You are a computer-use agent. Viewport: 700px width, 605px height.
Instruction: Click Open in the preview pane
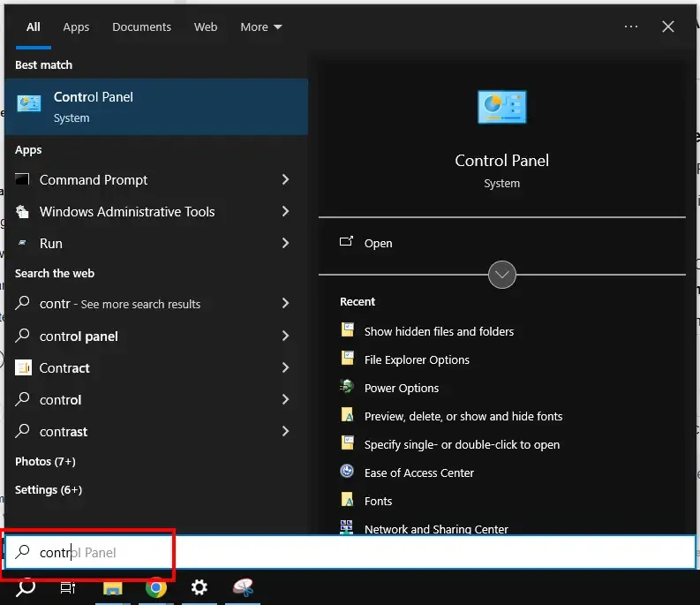[x=378, y=243]
